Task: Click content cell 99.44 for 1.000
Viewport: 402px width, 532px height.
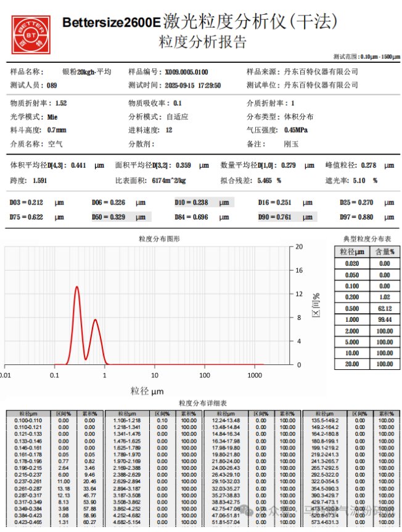Action: click(x=385, y=319)
